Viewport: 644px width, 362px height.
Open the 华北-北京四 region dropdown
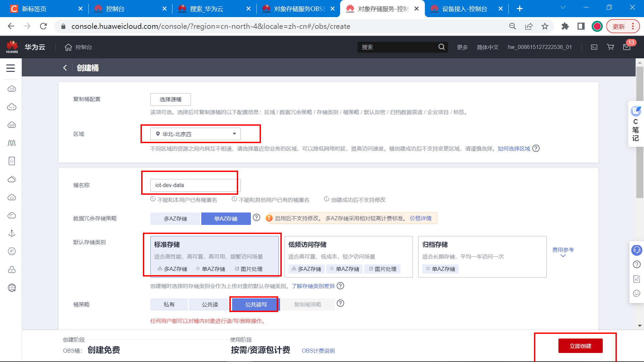click(196, 134)
